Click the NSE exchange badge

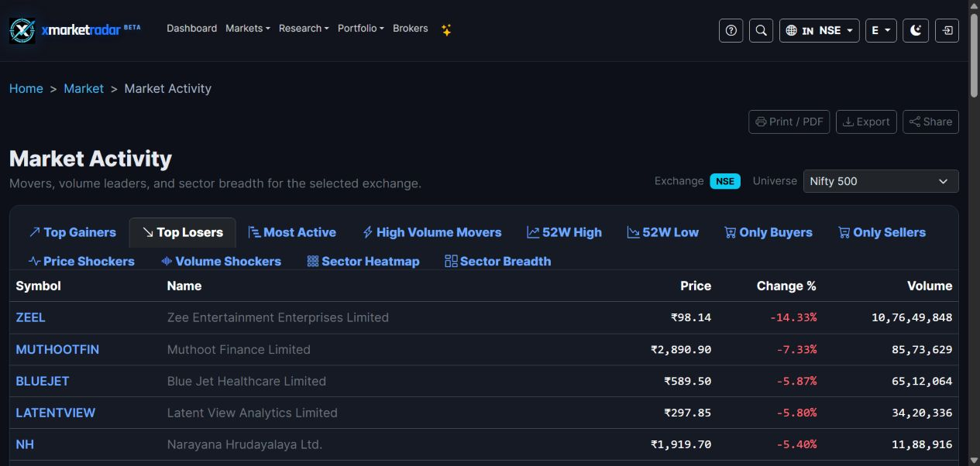point(725,181)
